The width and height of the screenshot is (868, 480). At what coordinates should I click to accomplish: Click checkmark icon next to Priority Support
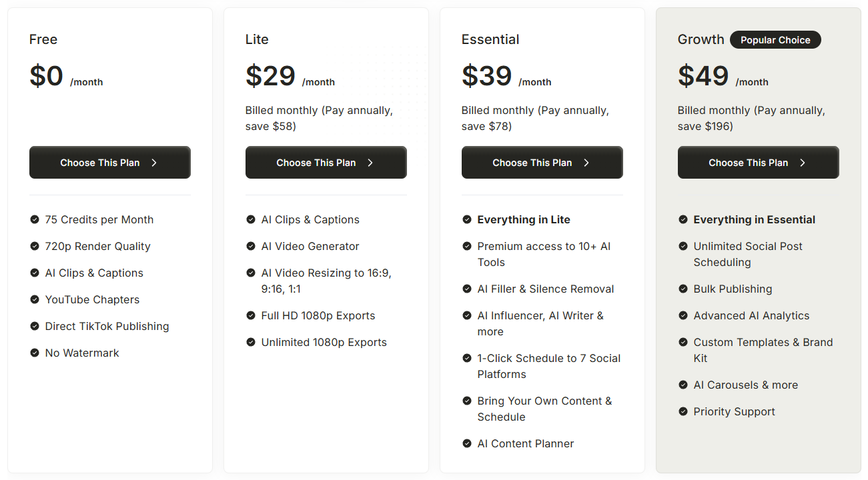[683, 411]
